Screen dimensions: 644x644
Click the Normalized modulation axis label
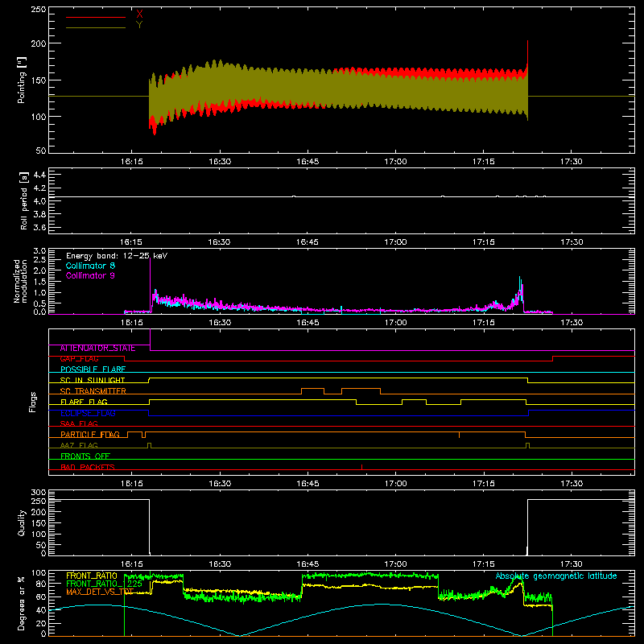(x=21, y=281)
